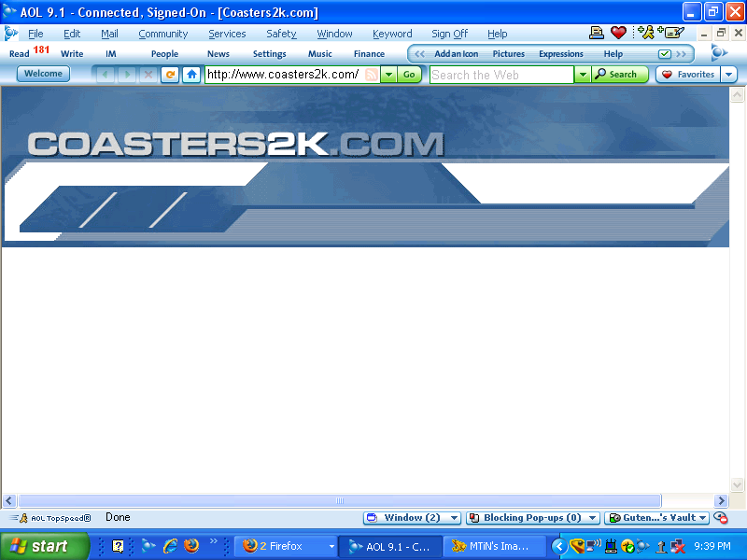Click the Write toolbar button
Screen dimensions: 747x560
(72, 54)
